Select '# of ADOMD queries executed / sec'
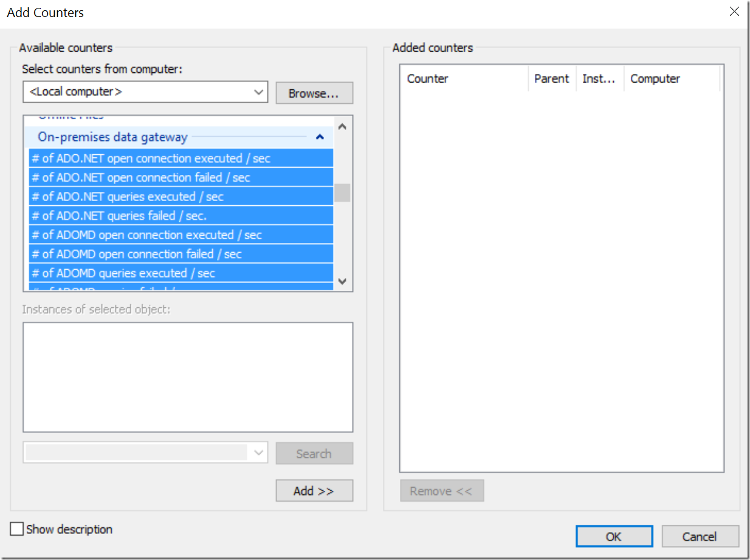The height and width of the screenshot is (560, 750). tap(181, 273)
